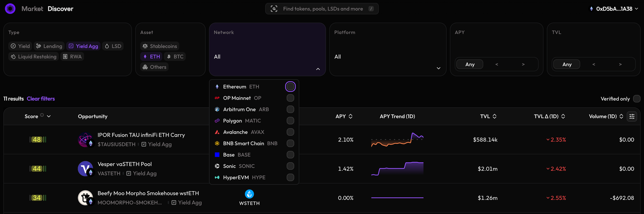The image size is (644, 214).
Task: Select less-than option in APY filter
Action: (497, 64)
